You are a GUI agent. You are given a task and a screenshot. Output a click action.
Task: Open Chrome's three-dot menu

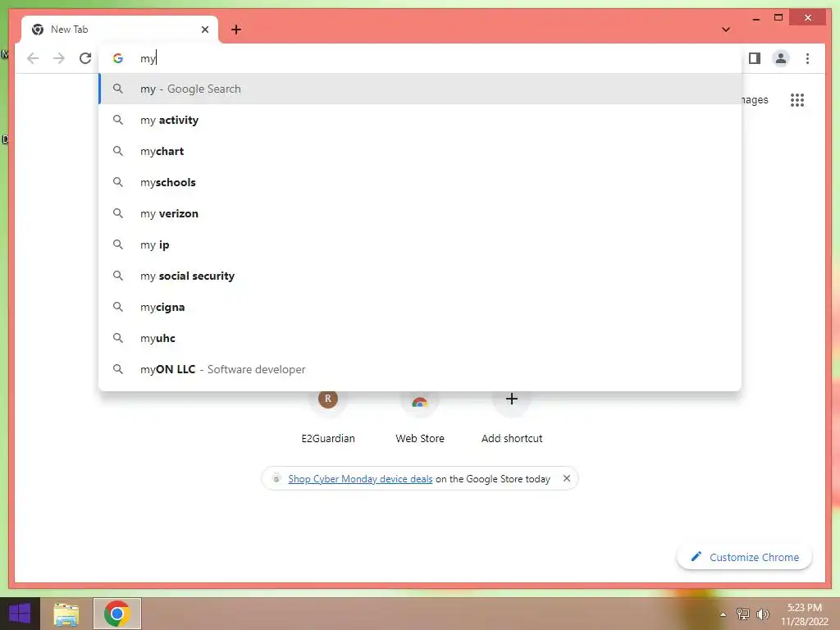click(x=807, y=58)
